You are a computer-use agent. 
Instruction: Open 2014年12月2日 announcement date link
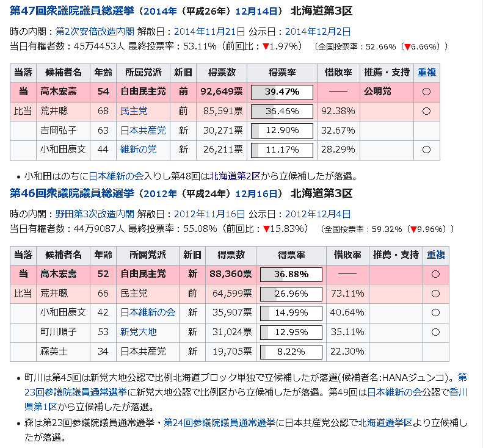click(x=318, y=31)
